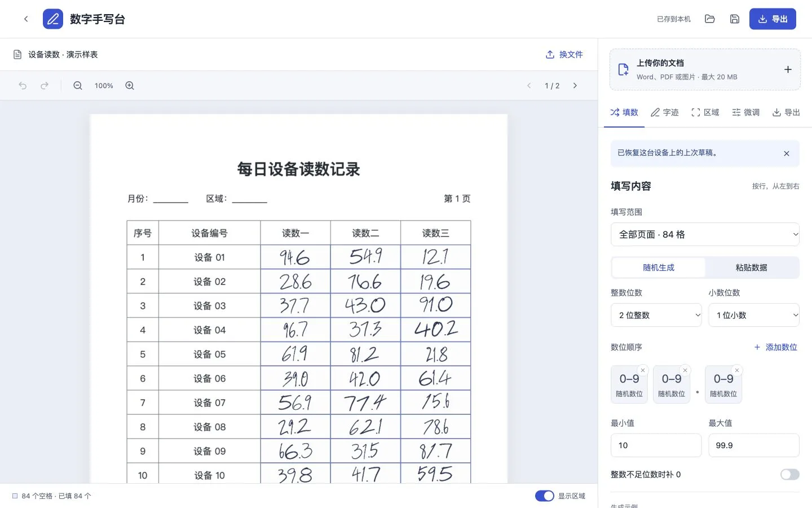Select the 粘贴数据 mode
812x508 pixels.
[752, 268]
